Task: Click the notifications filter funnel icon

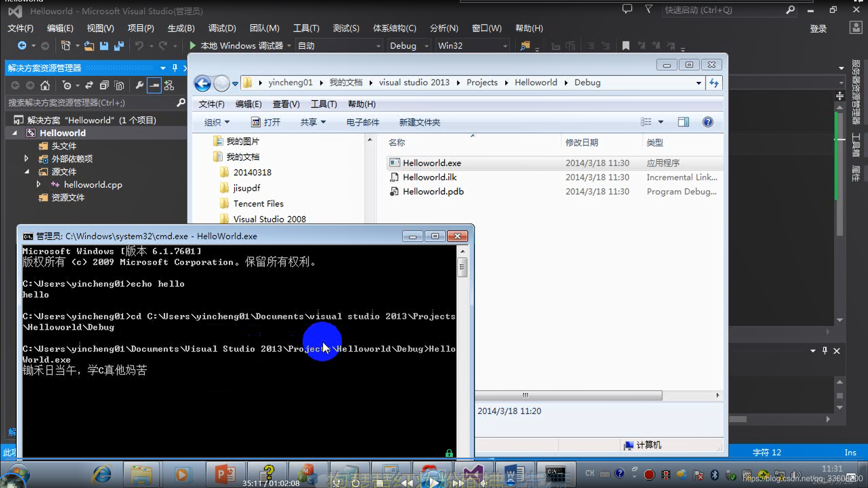Action: coord(649,9)
